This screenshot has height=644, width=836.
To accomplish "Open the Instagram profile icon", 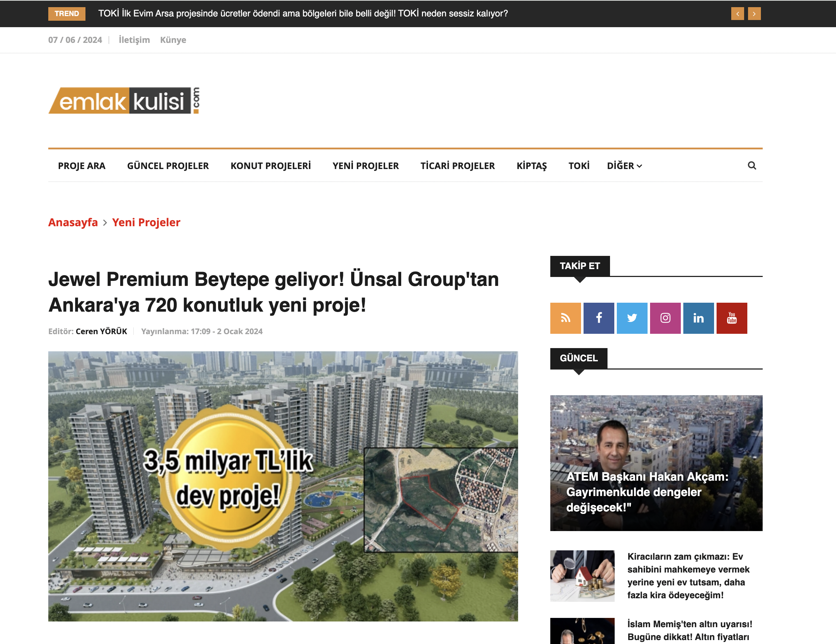I will pos(665,318).
